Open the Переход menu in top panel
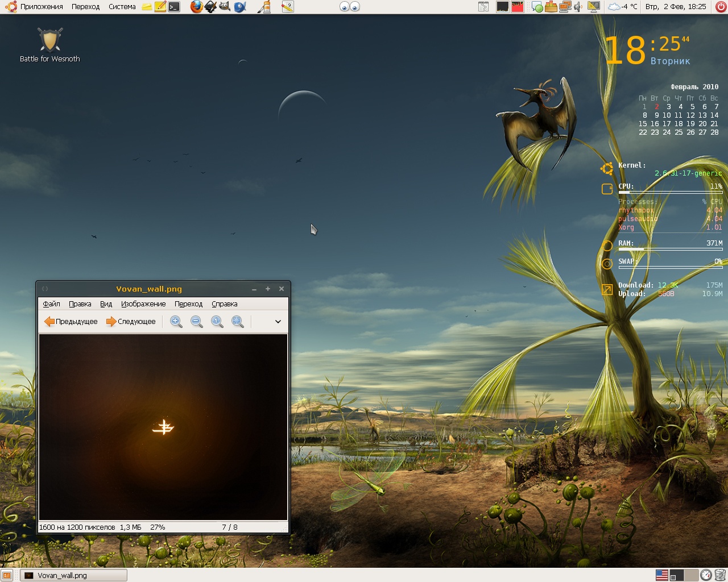The image size is (728, 582). click(85, 7)
